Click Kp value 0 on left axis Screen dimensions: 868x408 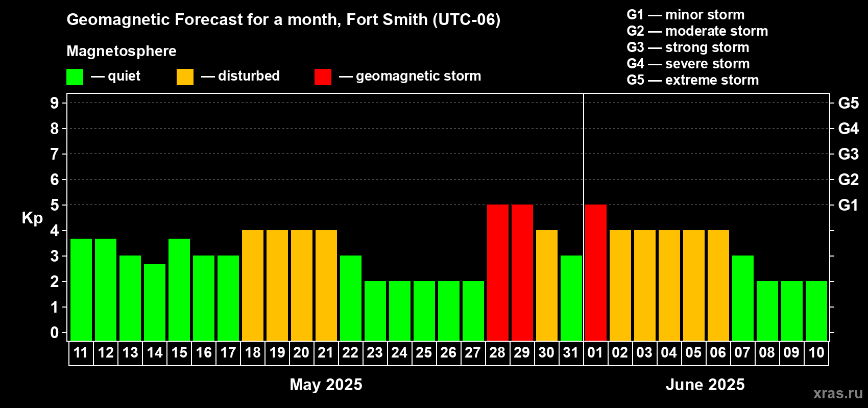tap(55, 333)
